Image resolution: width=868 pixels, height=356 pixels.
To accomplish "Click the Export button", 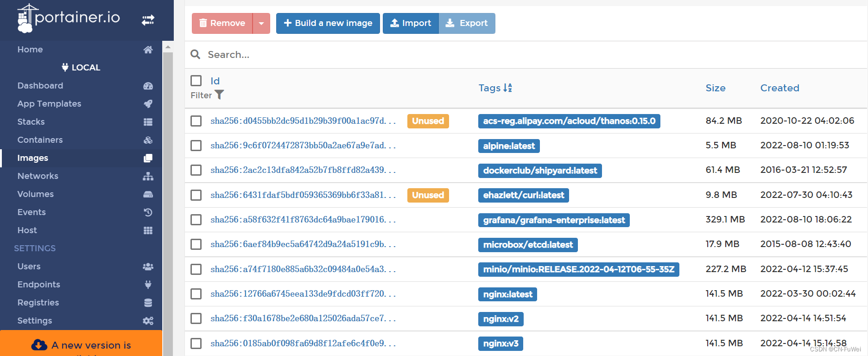I will (467, 23).
